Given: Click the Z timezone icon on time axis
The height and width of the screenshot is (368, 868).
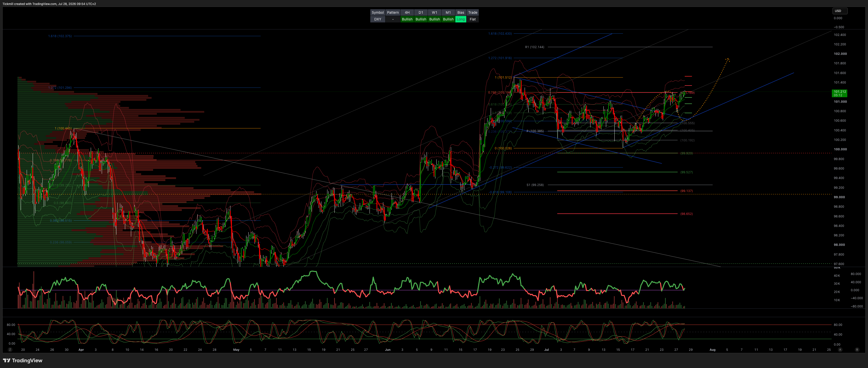Looking at the screenshot, I should tap(10, 350).
